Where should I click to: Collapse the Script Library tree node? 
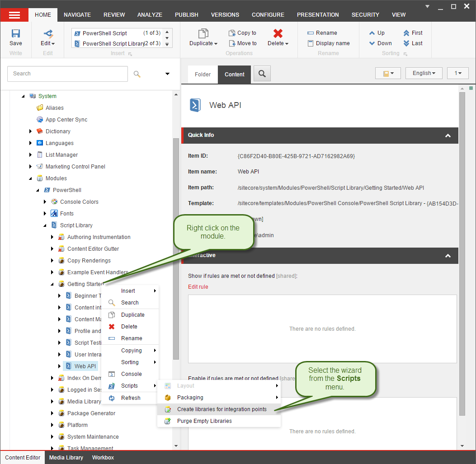pos(45,225)
